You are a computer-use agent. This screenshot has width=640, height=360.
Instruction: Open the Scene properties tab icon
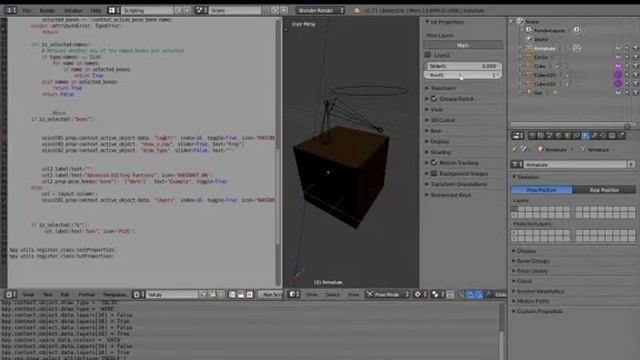point(550,136)
